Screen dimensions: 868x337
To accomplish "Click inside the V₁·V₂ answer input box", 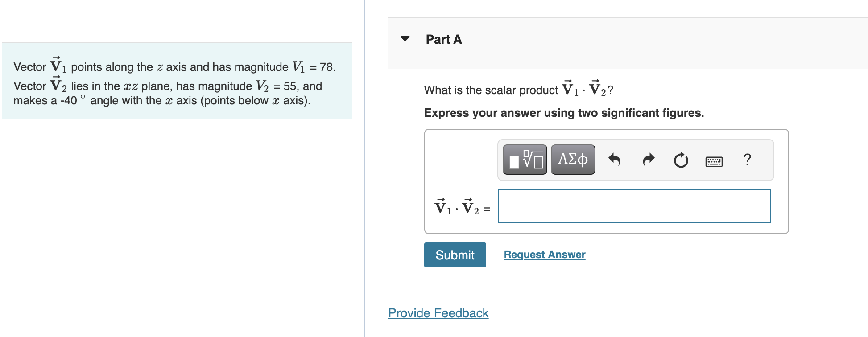I will tap(633, 206).
